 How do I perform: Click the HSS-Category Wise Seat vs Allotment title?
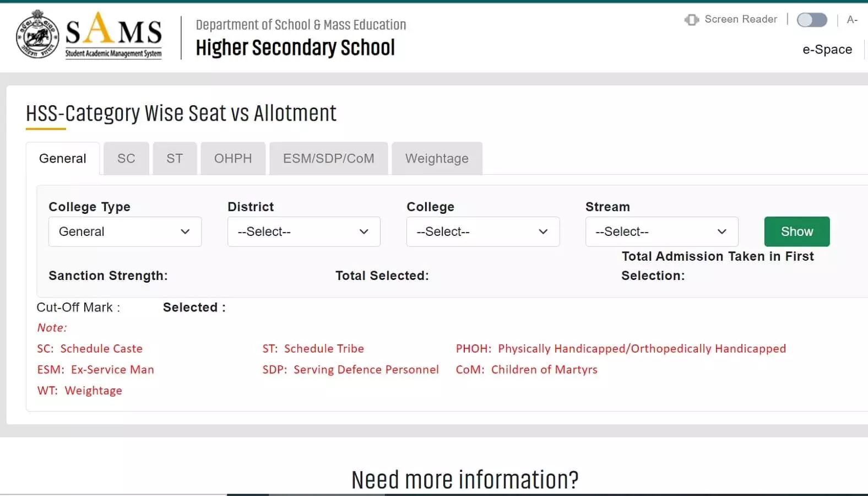(181, 114)
